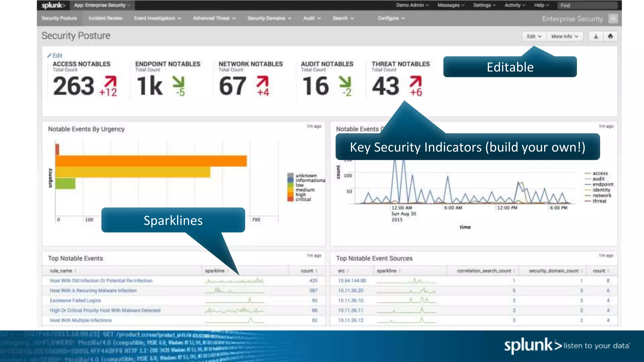Click the critical legend swatch
The width and height of the screenshot is (644, 362).
point(290,199)
